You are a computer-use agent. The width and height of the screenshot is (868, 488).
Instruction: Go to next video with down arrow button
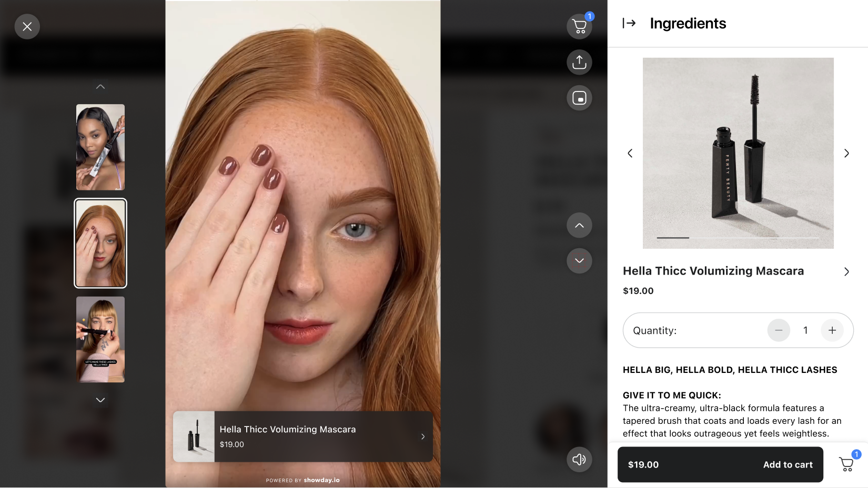[579, 261]
